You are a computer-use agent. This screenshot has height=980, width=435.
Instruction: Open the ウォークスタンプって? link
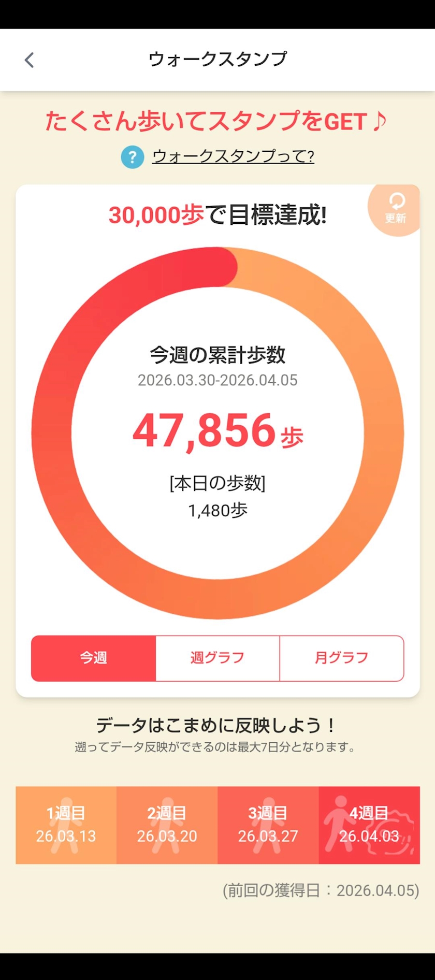pyautogui.click(x=233, y=156)
